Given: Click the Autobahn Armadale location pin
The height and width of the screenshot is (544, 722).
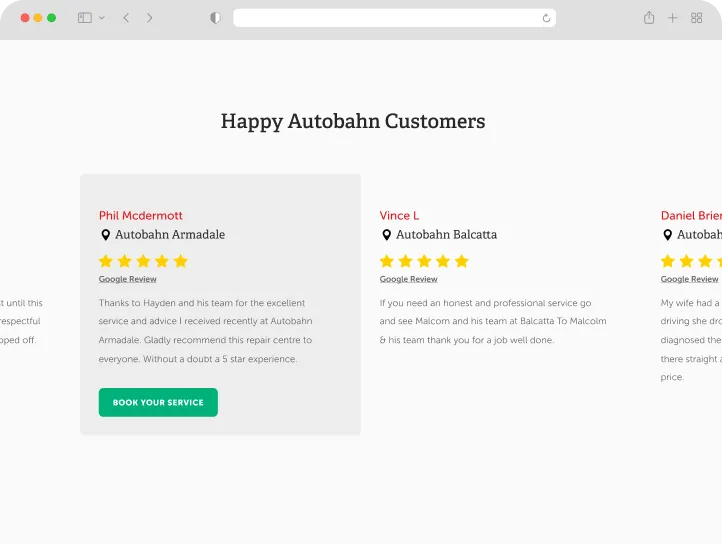Looking at the screenshot, I should click(x=105, y=235).
